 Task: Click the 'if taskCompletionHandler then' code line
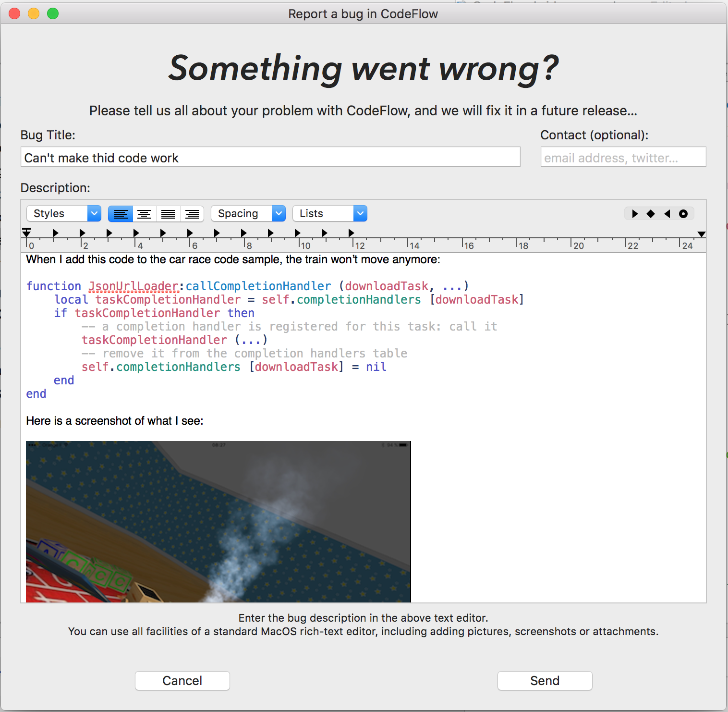154,313
